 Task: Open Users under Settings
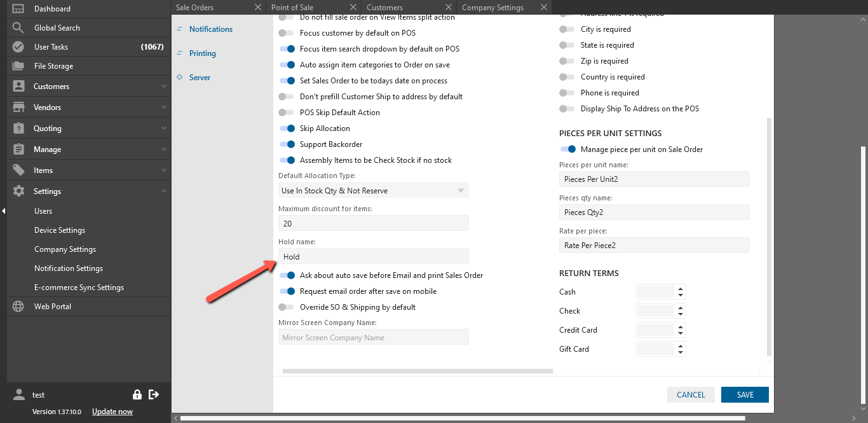pos(43,211)
